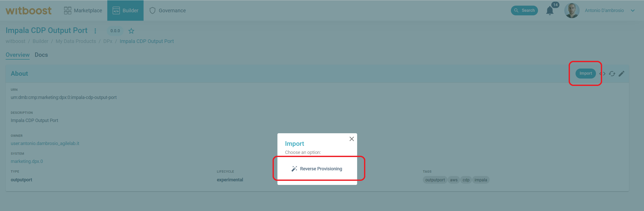Screen dimensions: 644x211
Task: Open the Builder section
Action: pos(125,10)
